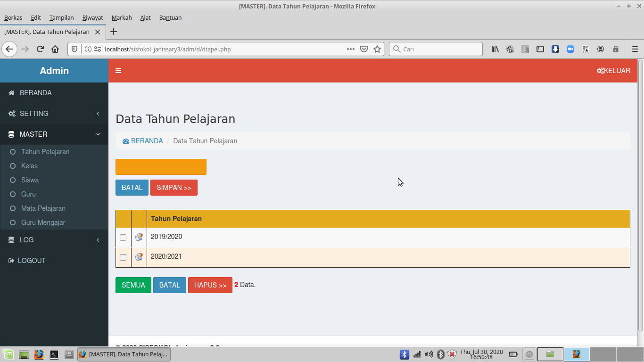Launch the terminal from the taskbar
This screenshot has width=644, height=362.
[x=54, y=354]
